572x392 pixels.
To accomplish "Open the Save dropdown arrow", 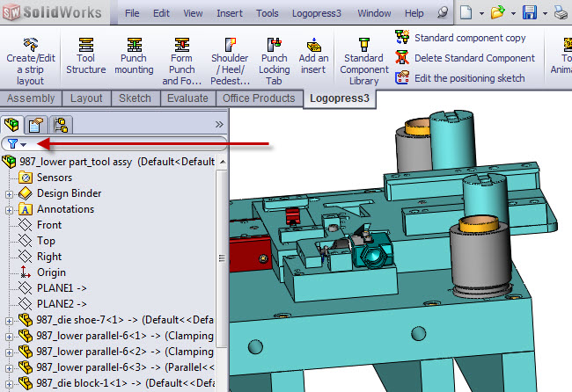I will (x=545, y=13).
